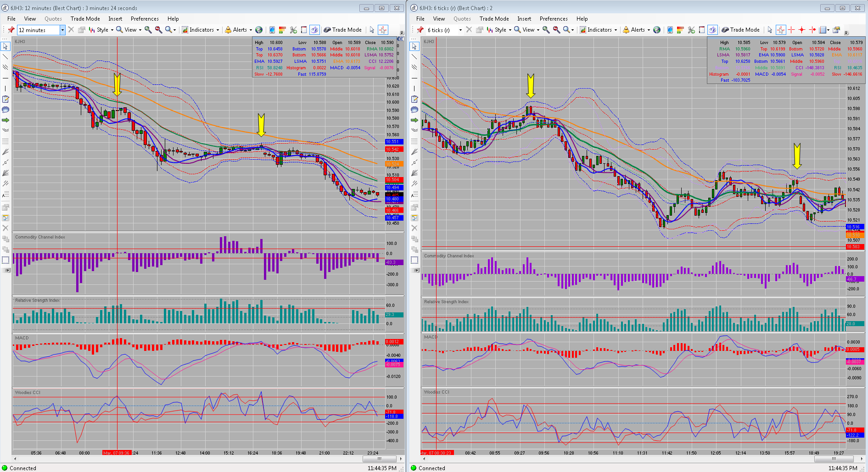Image resolution: width=868 pixels, height=472 pixels.
Task: Open the Insert menu in right window
Action: coord(524,19)
